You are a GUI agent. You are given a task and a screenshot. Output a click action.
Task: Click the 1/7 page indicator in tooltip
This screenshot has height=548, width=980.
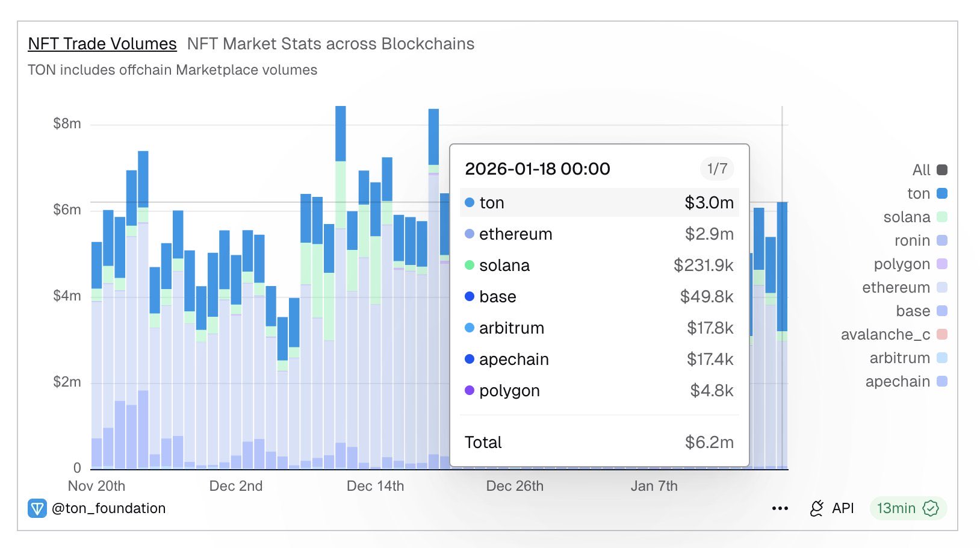pyautogui.click(x=717, y=169)
